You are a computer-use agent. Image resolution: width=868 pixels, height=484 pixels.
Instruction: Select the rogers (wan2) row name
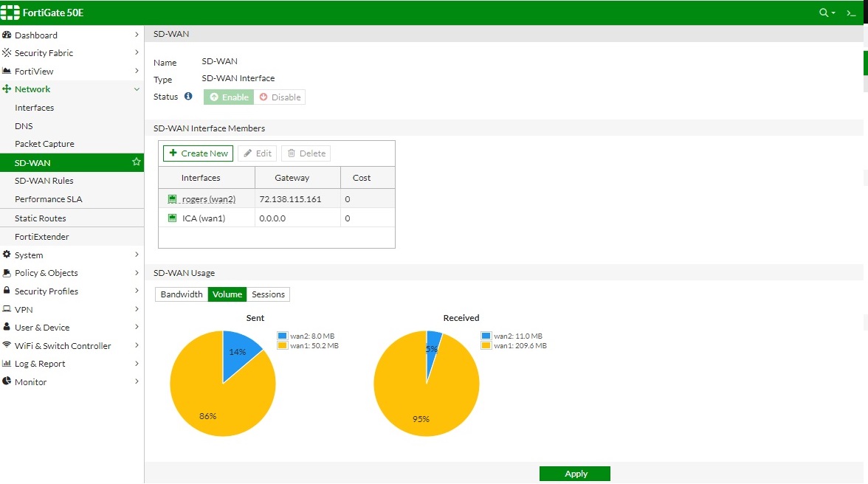[209, 199]
